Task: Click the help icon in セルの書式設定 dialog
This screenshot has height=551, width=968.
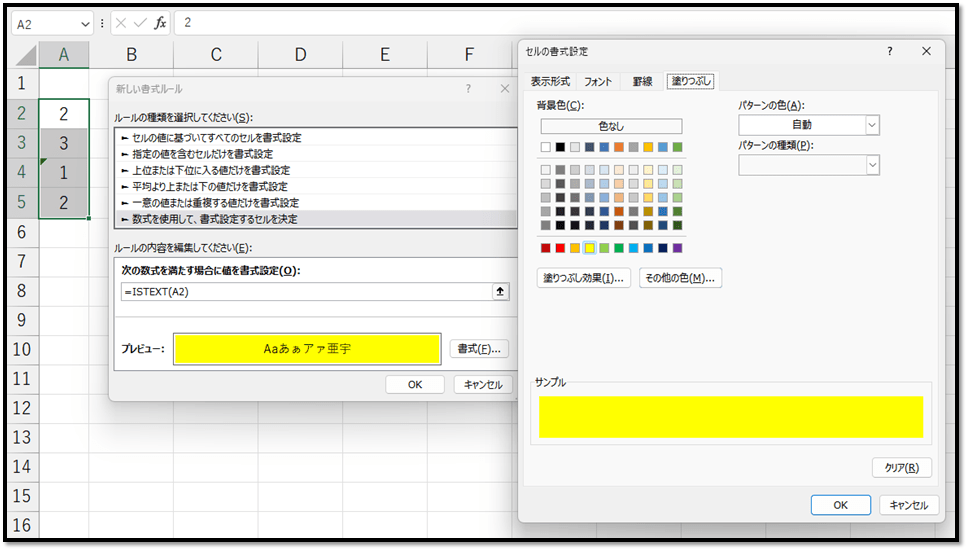Action: click(889, 50)
